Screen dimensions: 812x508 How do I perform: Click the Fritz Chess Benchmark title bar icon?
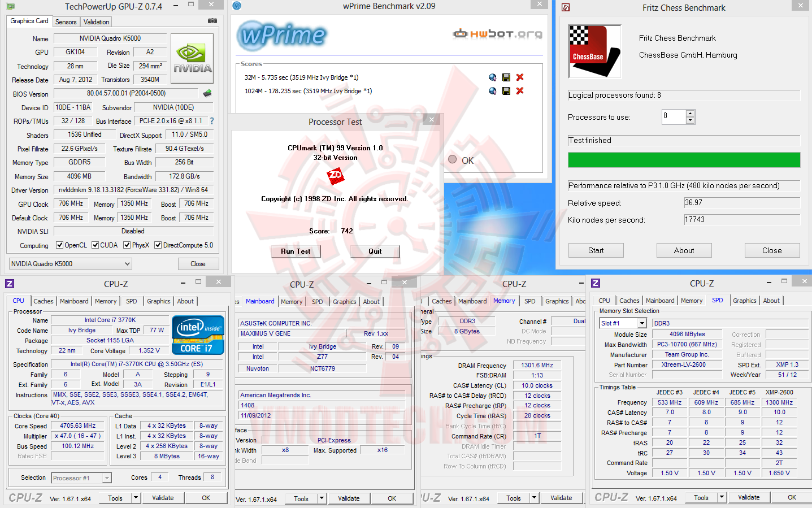tap(566, 7)
